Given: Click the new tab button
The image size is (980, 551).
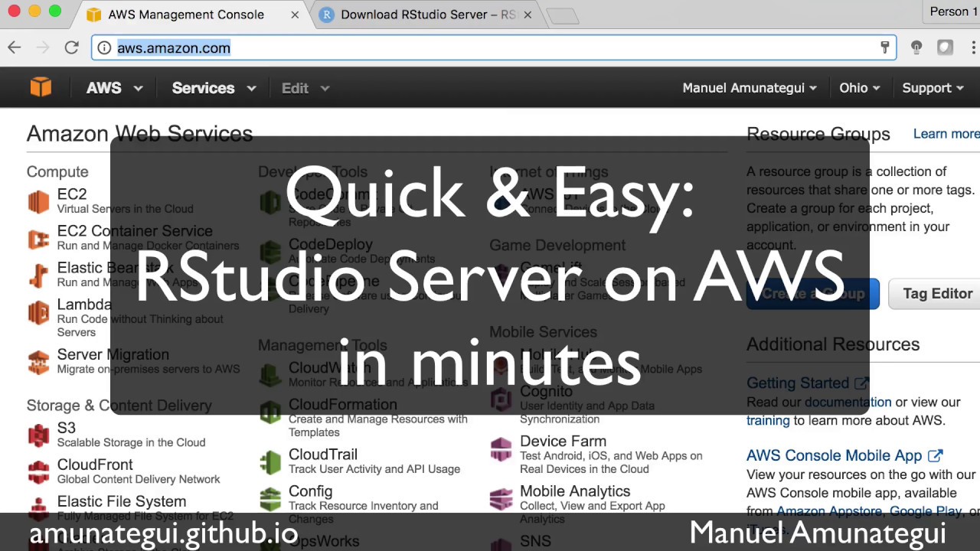Looking at the screenshot, I should click(563, 15).
